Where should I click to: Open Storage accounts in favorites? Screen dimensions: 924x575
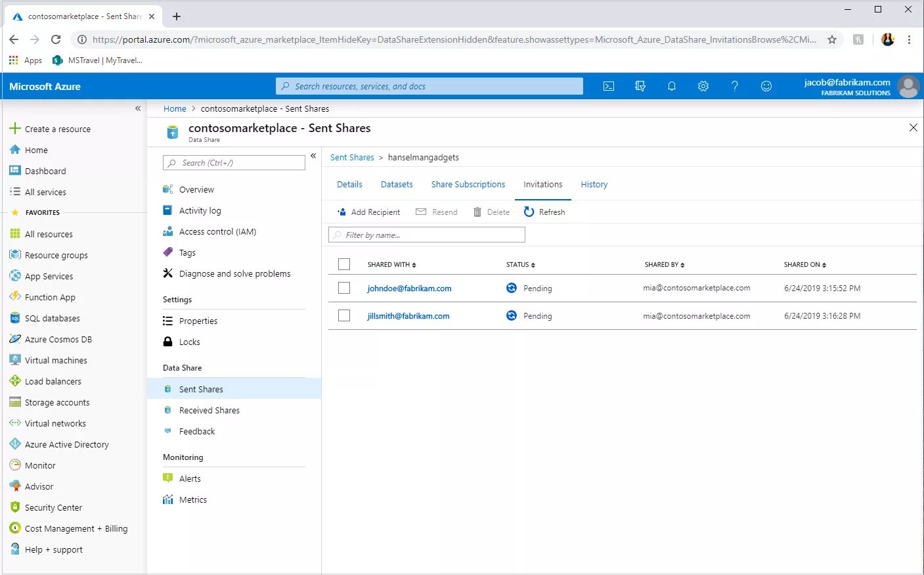coord(57,402)
